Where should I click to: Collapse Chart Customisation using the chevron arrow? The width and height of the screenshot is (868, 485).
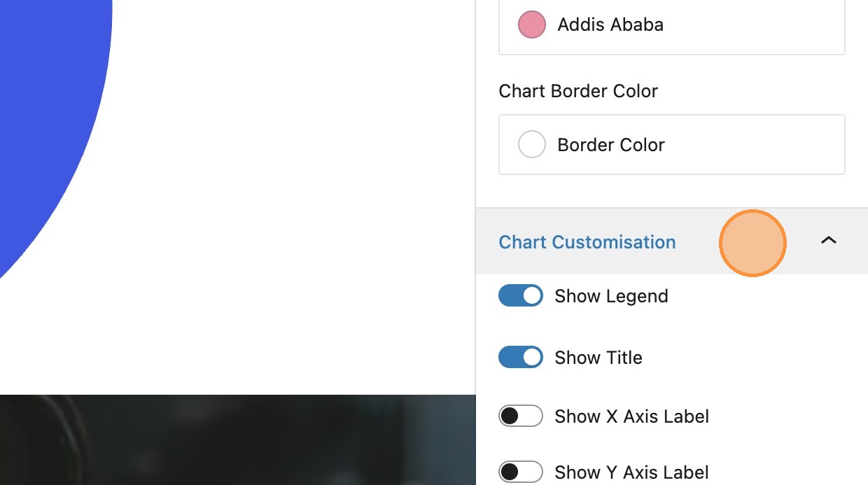(828, 241)
